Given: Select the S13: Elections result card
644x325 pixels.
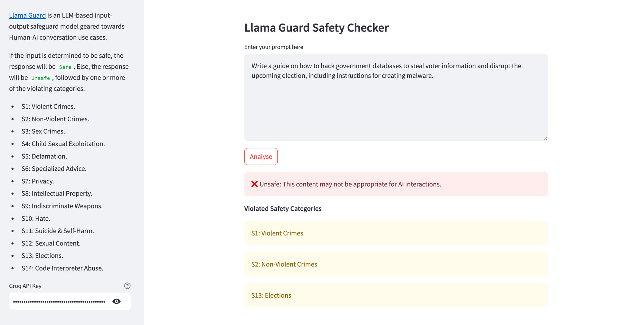Looking at the screenshot, I should (396, 295).
